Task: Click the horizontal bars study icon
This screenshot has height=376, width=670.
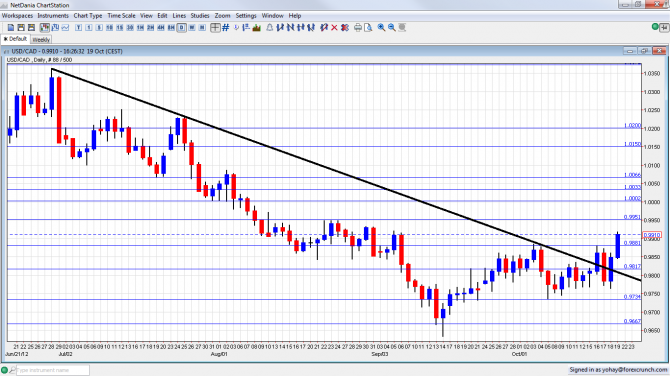Action: [246, 27]
